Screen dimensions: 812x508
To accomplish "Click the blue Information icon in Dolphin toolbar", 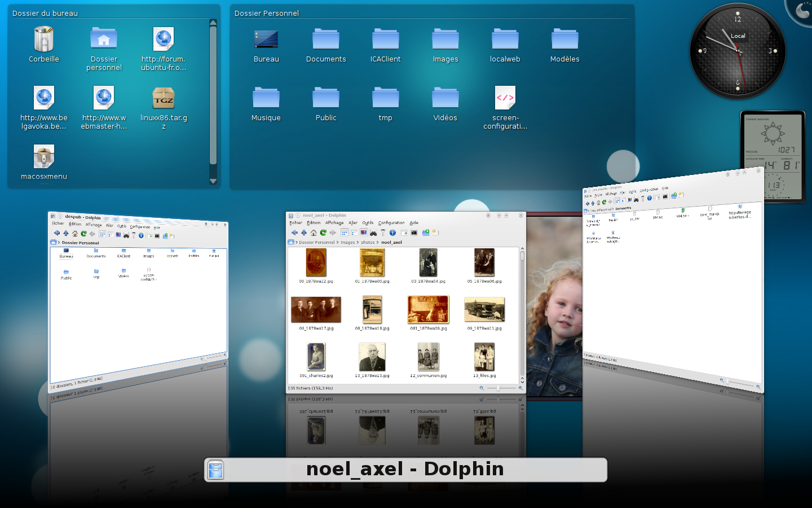I will click(392, 233).
